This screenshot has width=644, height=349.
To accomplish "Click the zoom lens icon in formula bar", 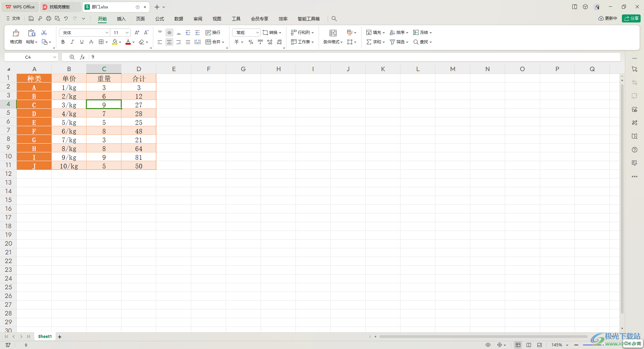I will (x=72, y=57).
